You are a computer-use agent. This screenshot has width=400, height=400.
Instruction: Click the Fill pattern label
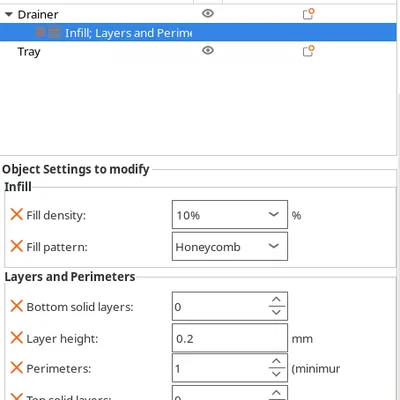point(57,247)
